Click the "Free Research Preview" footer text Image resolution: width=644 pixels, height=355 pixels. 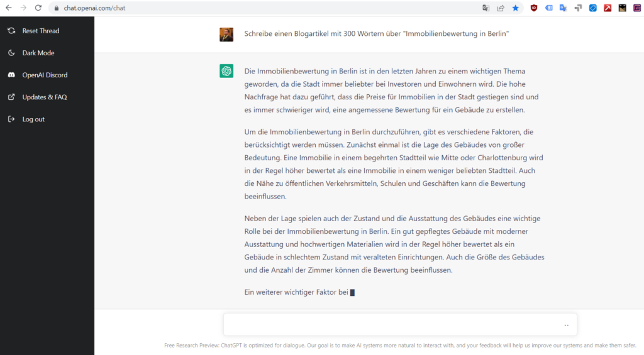[x=400, y=346]
